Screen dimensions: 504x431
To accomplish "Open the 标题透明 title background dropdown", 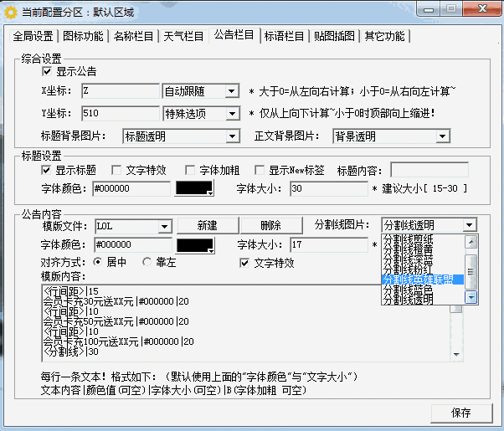I will point(232,136).
